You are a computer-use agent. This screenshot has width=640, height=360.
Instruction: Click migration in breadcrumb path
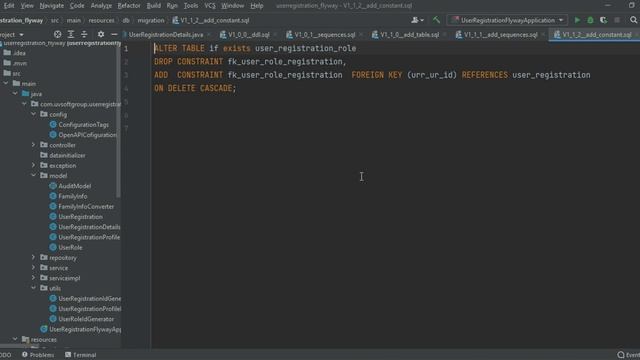[151, 20]
